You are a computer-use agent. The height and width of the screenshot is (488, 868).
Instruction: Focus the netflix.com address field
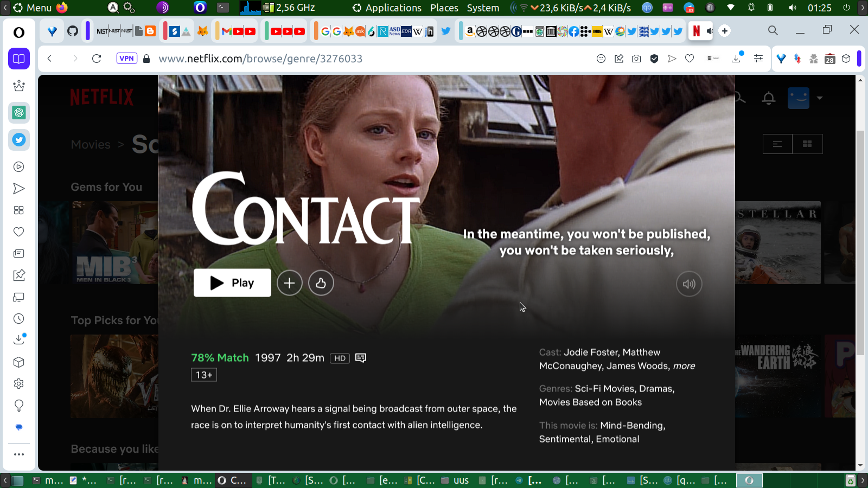click(x=260, y=59)
